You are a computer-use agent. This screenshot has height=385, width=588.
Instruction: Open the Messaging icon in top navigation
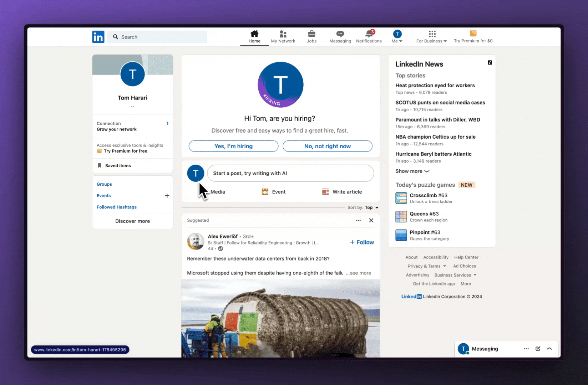coord(340,34)
